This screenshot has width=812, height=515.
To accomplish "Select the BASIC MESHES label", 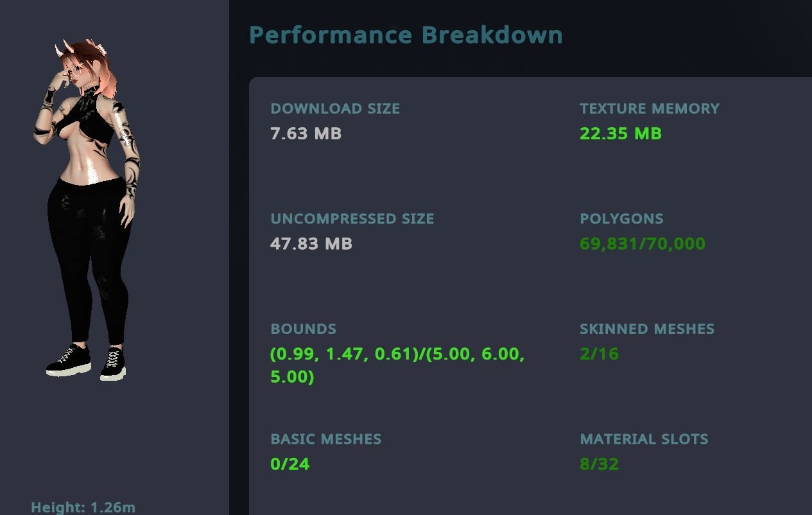I will coord(326,439).
